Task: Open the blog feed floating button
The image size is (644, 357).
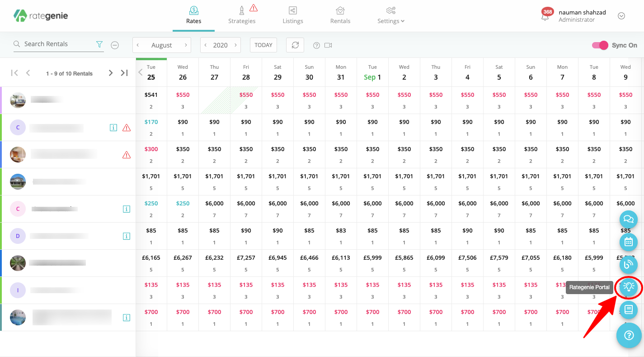Action: pyautogui.click(x=628, y=265)
